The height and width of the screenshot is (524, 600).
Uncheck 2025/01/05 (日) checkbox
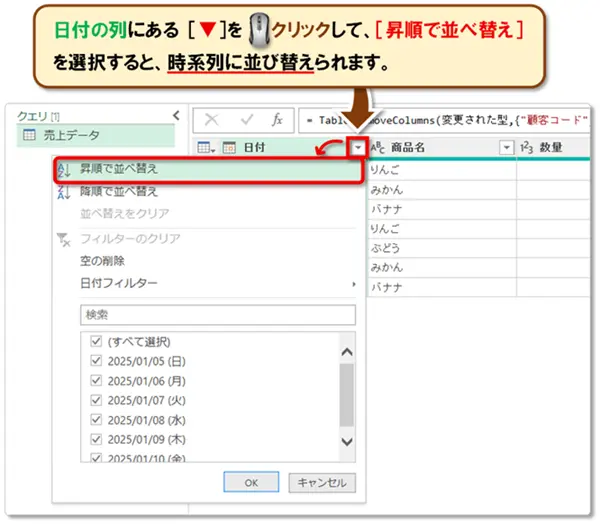[x=96, y=361]
